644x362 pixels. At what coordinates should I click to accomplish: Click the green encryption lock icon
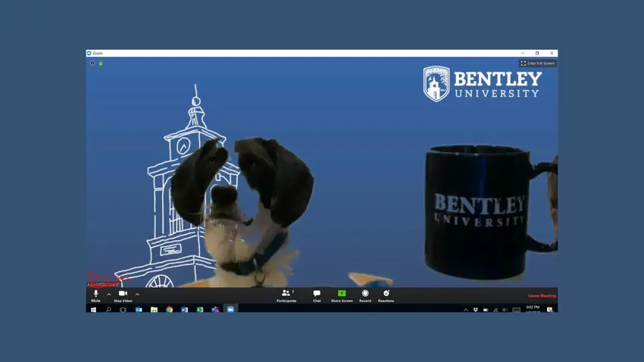101,63
